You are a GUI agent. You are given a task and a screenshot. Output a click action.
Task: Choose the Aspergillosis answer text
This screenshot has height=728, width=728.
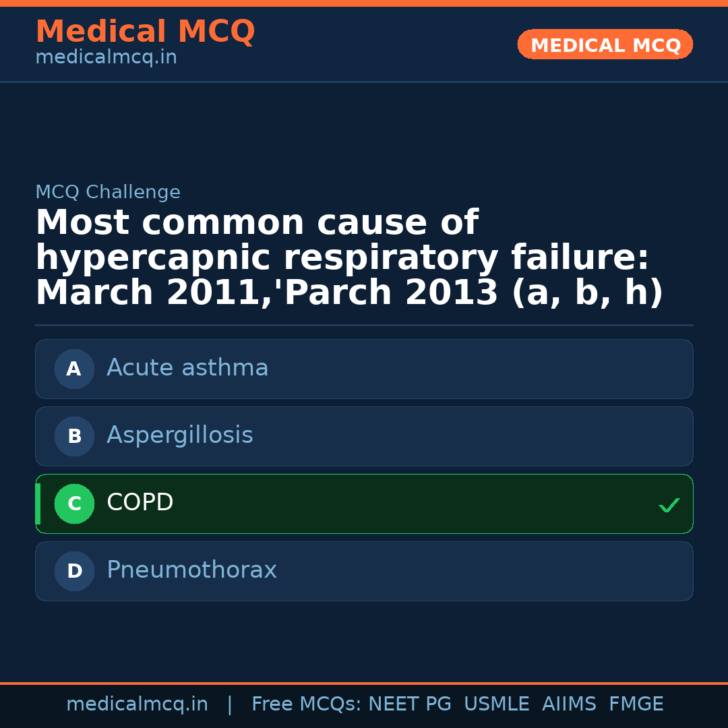click(x=180, y=435)
